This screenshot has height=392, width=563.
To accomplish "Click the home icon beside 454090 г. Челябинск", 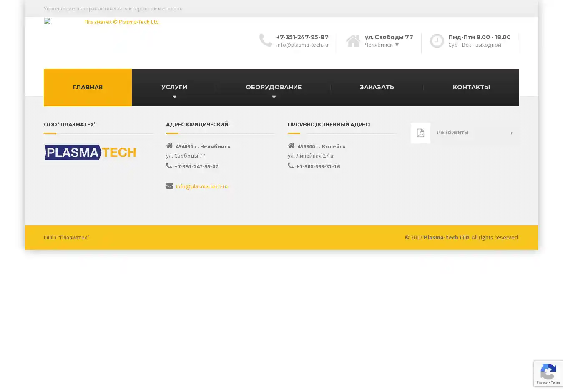I will click(169, 146).
